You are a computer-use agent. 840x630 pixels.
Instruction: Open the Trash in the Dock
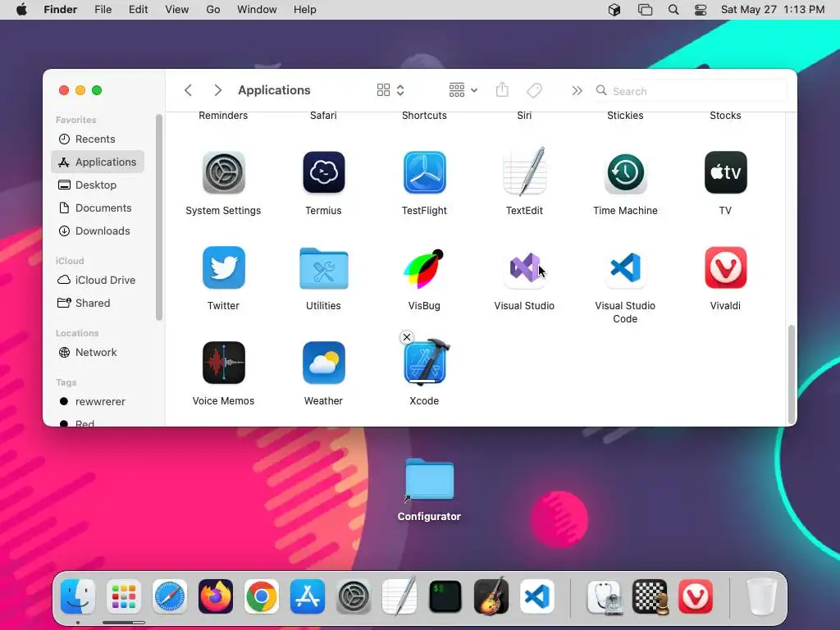tap(762, 596)
